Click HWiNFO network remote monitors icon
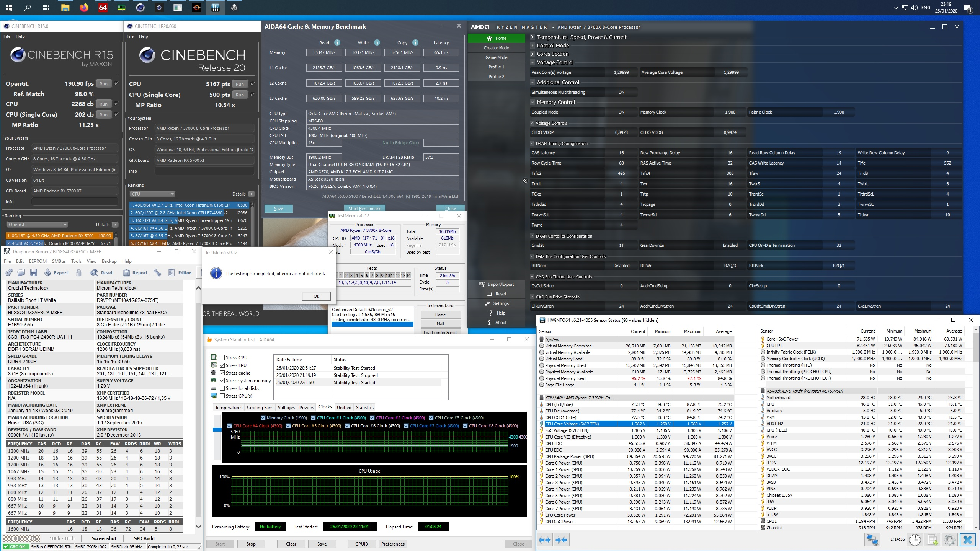 tap(872, 540)
